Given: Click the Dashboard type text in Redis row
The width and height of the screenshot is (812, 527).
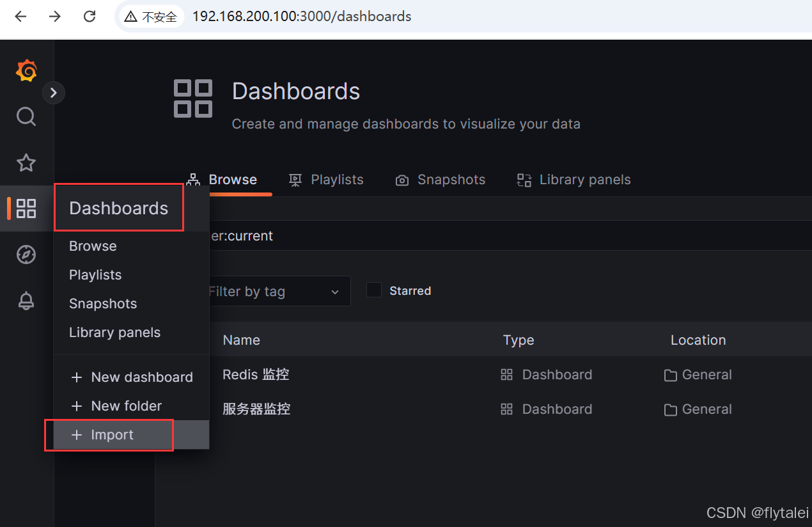Looking at the screenshot, I should point(557,374).
